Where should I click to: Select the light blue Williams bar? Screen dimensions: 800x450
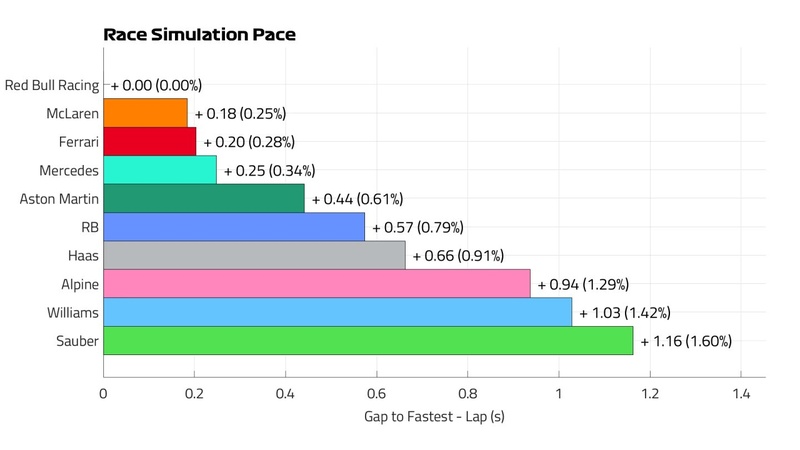coord(337,312)
